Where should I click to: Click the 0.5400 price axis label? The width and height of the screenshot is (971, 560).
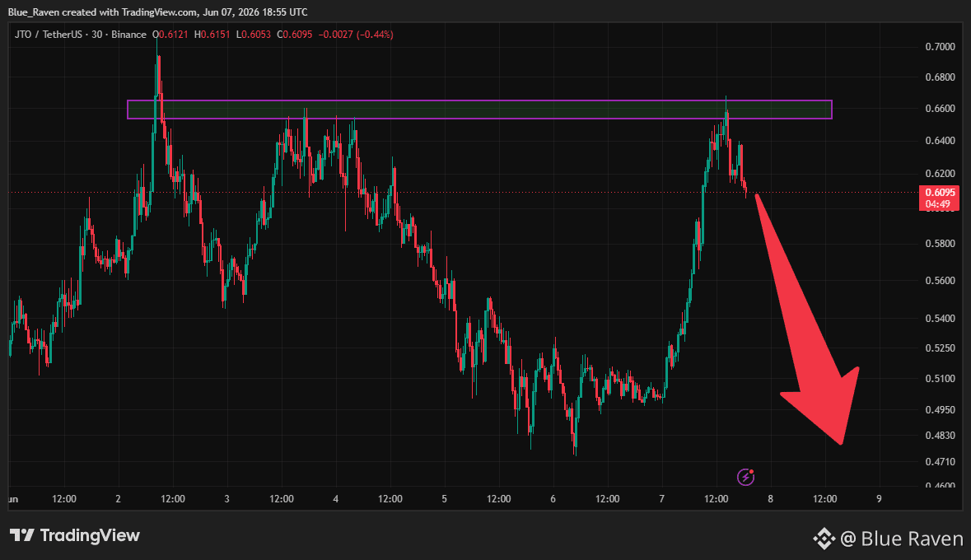(x=940, y=319)
